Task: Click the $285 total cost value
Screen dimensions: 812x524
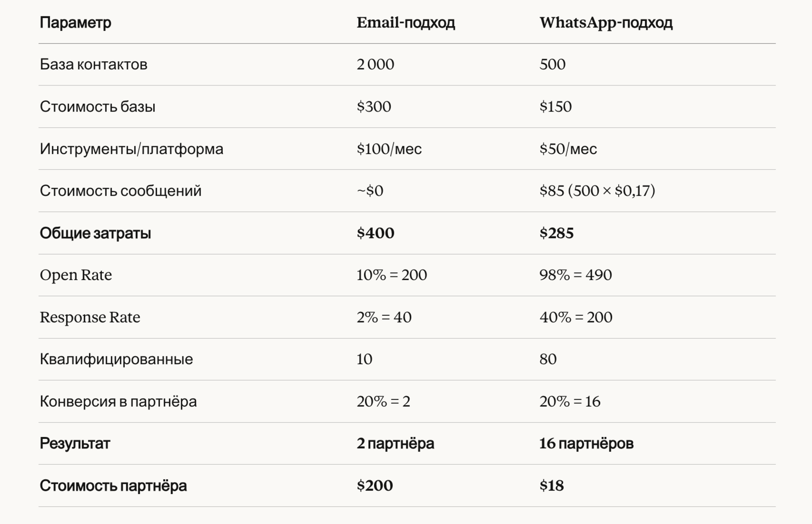Action: (556, 233)
